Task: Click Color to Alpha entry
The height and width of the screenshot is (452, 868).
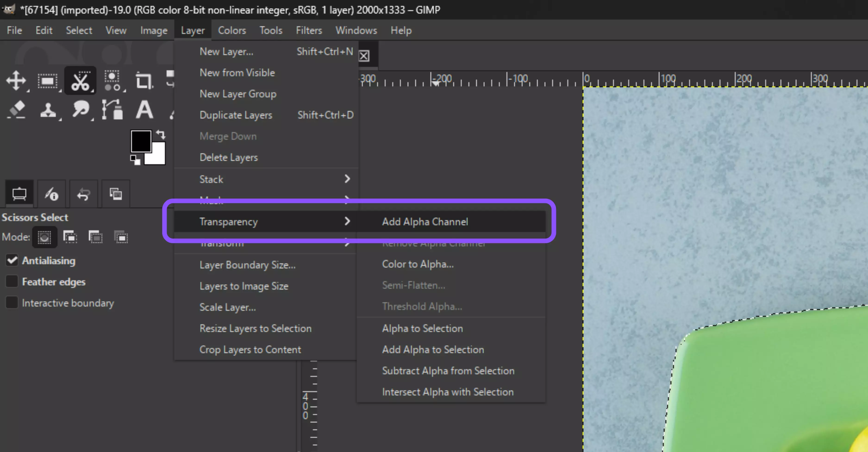Action: point(418,264)
